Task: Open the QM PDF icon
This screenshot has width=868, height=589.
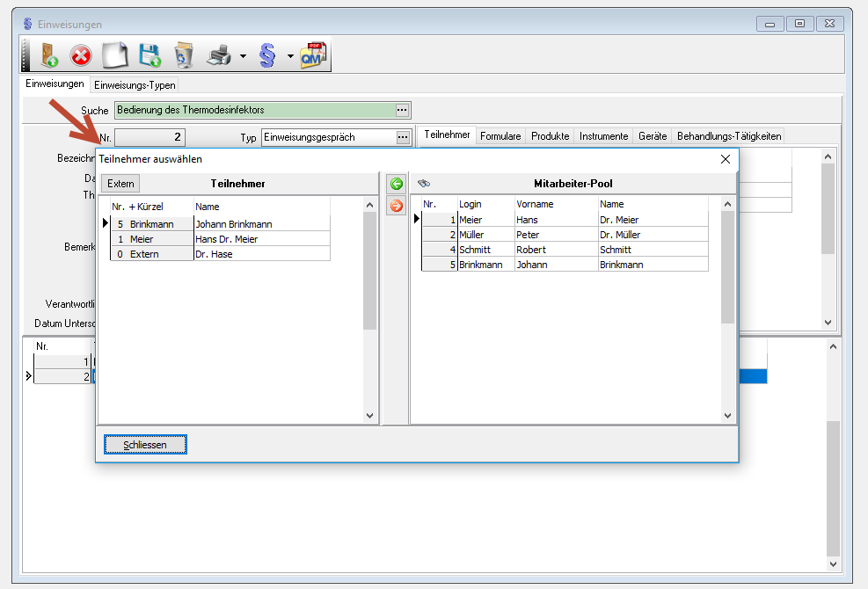Action: 313,56
